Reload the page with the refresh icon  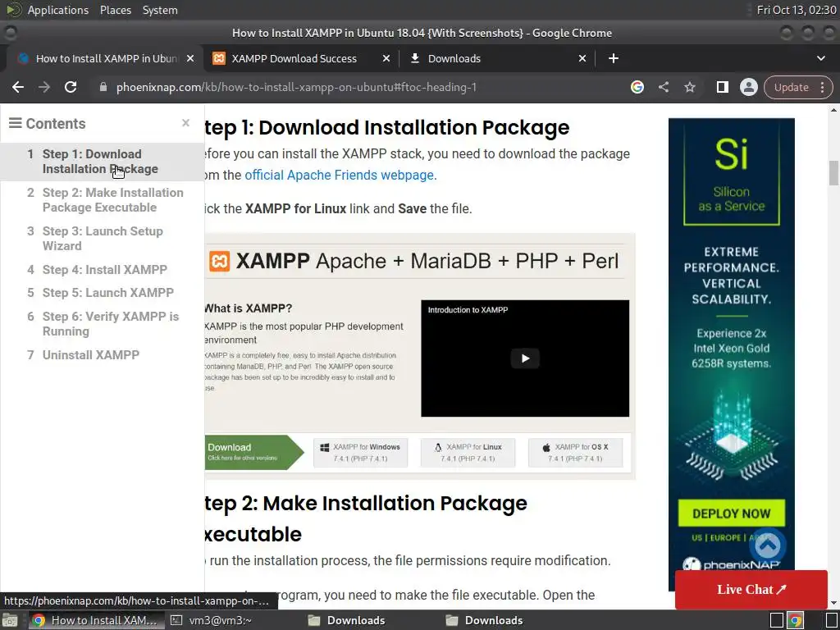click(71, 87)
